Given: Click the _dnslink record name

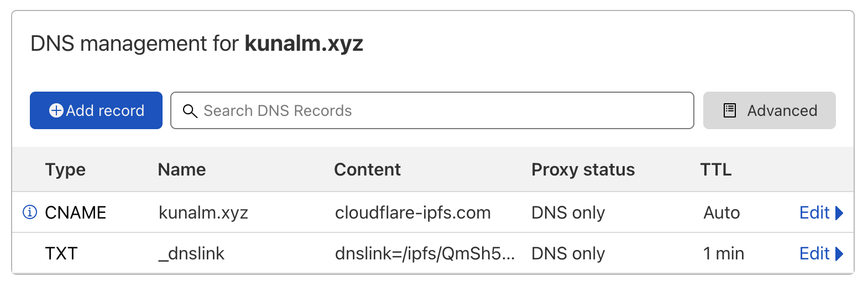Looking at the screenshot, I should click(191, 253).
